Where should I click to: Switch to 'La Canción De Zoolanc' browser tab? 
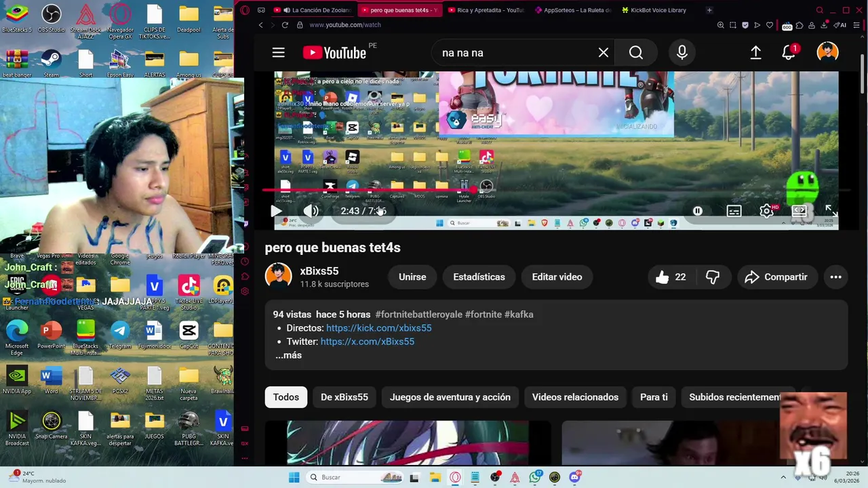(x=313, y=10)
